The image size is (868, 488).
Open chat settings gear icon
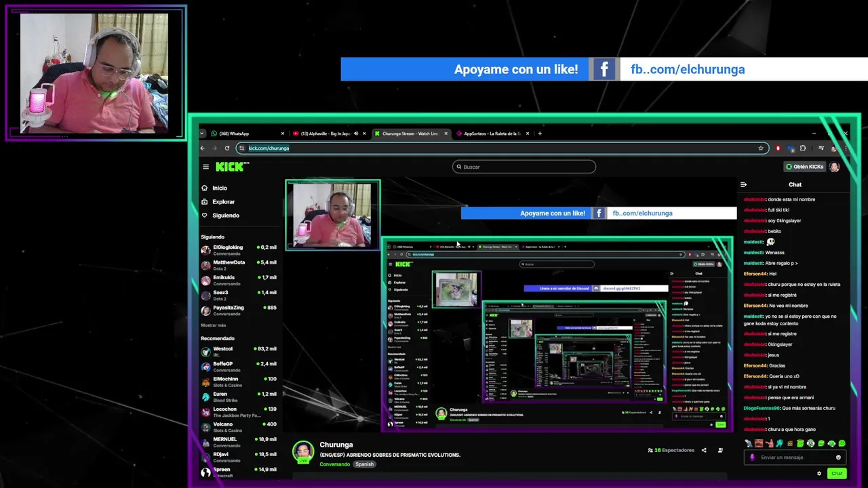click(x=819, y=474)
